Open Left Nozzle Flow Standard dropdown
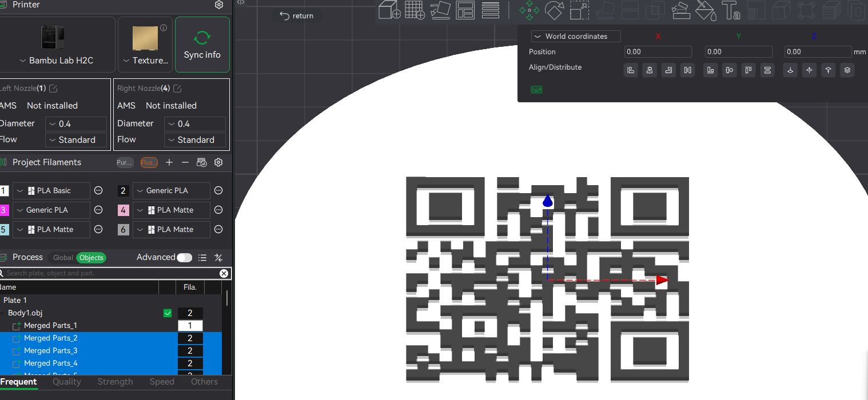This screenshot has height=400, width=868. (x=76, y=140)
